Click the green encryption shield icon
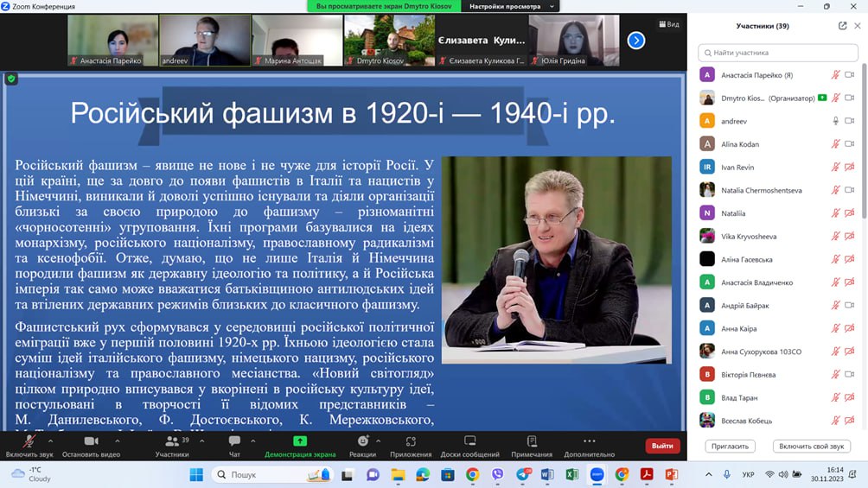The height and width of the screenshot is (488, 868). [11, 79]
